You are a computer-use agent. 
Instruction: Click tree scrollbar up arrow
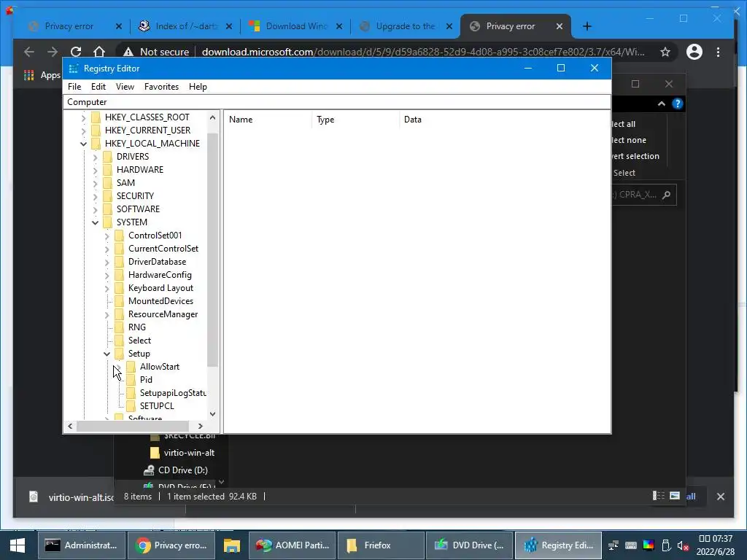(212, 117)
